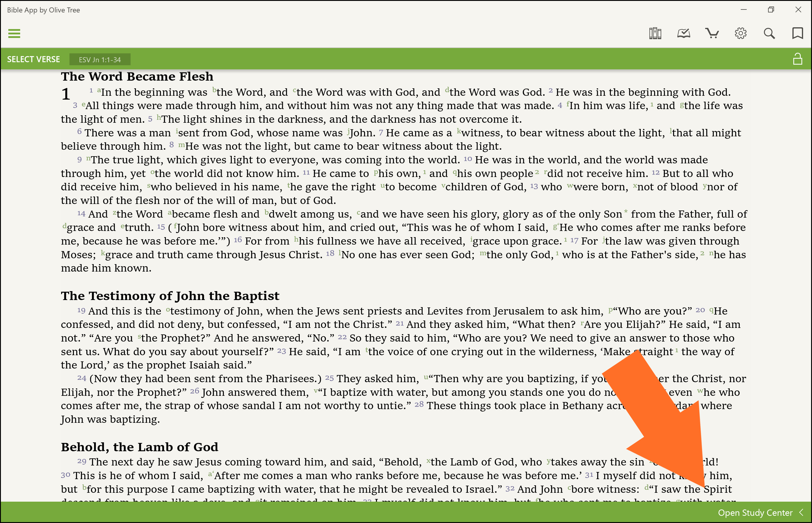Screen dimensions: 812x523
Task: Restore down the application window
Action: [770, 10]
